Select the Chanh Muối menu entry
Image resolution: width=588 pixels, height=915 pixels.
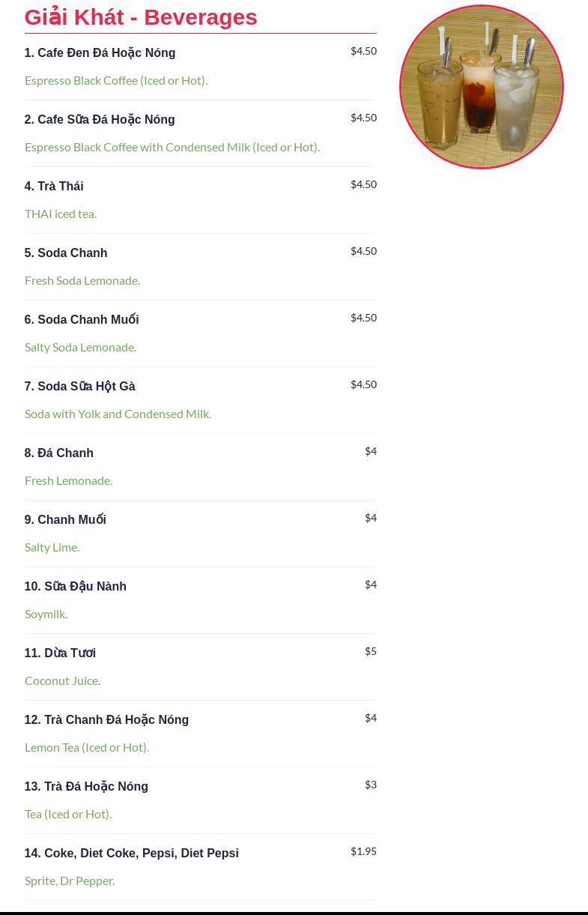[65, 520]
